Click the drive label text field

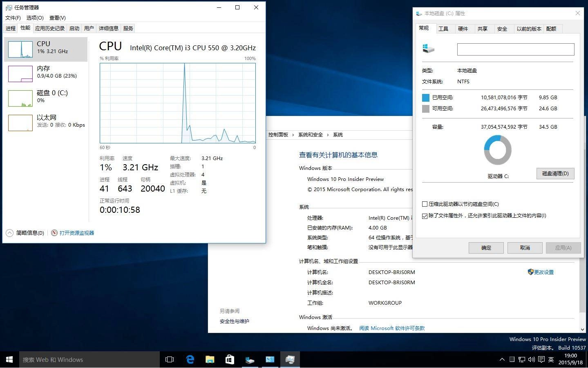click(516, 49)
